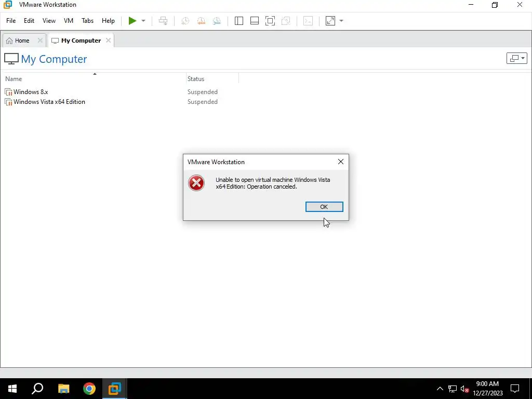Viewport: 532px width, 399px height.
Task: Close the VMware Workstation error dialog
Action: click(x=341, y=162)
